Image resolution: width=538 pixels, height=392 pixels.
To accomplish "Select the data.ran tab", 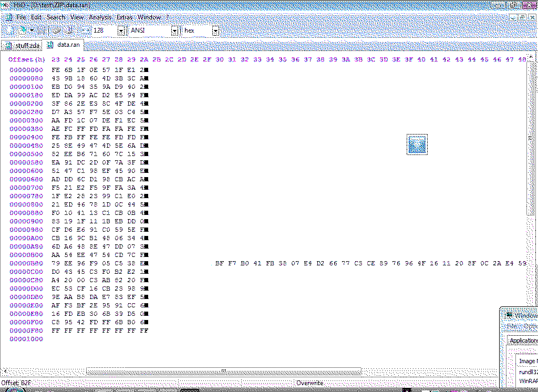I will tap(64, 45).
